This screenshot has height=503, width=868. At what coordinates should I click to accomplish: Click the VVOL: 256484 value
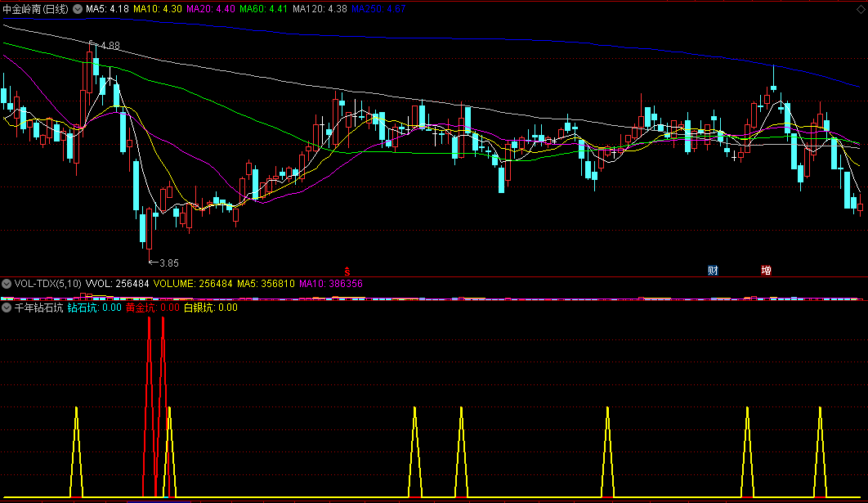coord(118,284)
